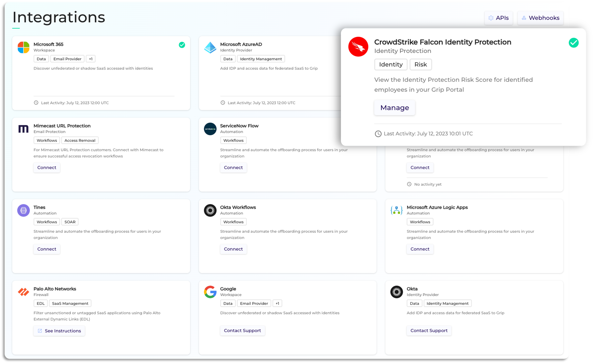The image size is (595, 364).
Task: Click the Mimecast logo icon
Action: [23, 129]
